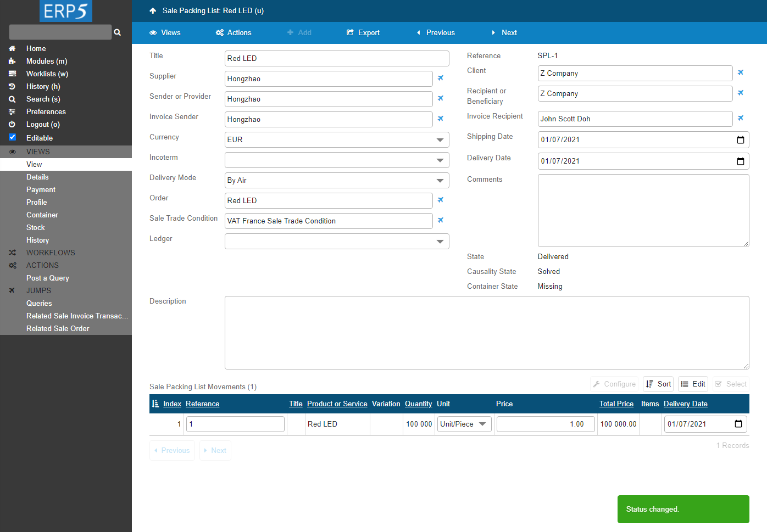Click the plane icon beside Sale Trade Condition
This screenshot has height=532, width=767.
[441, 220]
